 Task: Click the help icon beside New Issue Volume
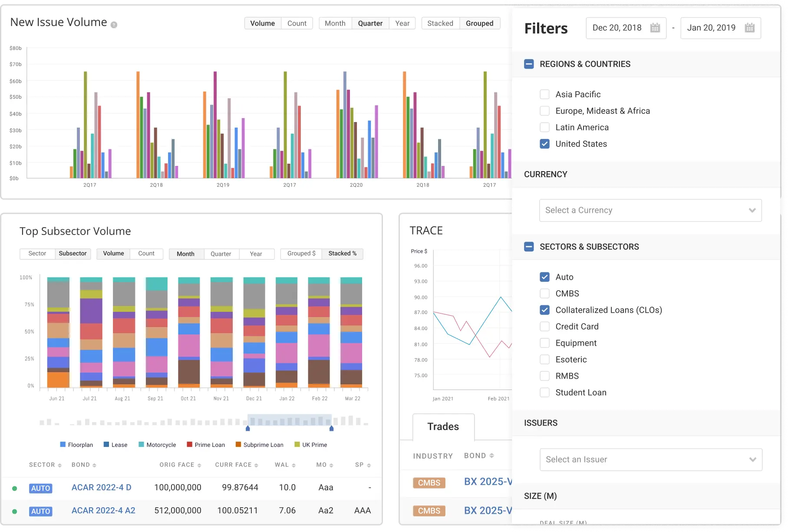[114, 25]
